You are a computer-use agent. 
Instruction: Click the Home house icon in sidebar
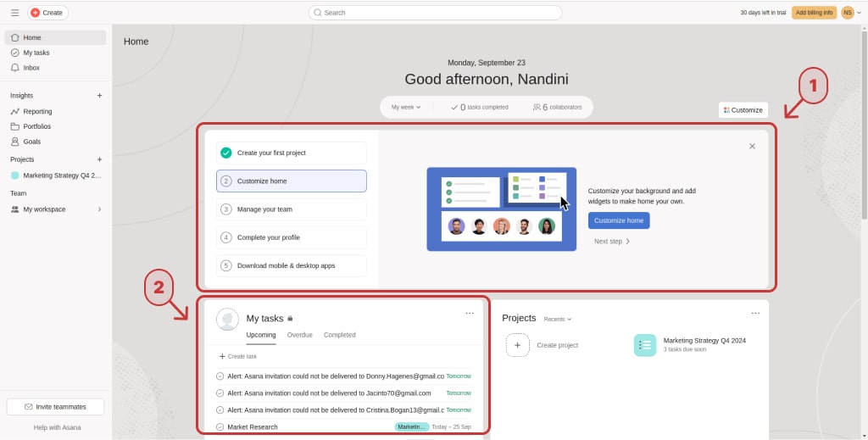(x=15, y=37)
